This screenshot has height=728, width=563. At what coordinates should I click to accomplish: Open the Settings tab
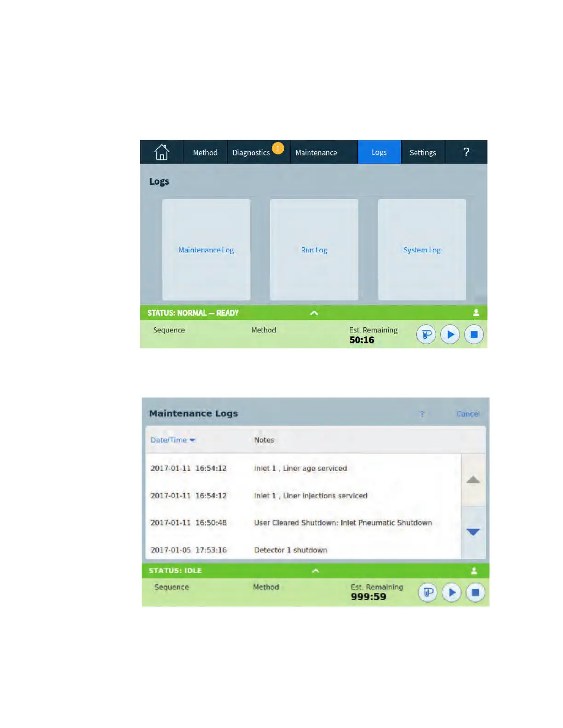pyautogui.click(x=423, y=153)
